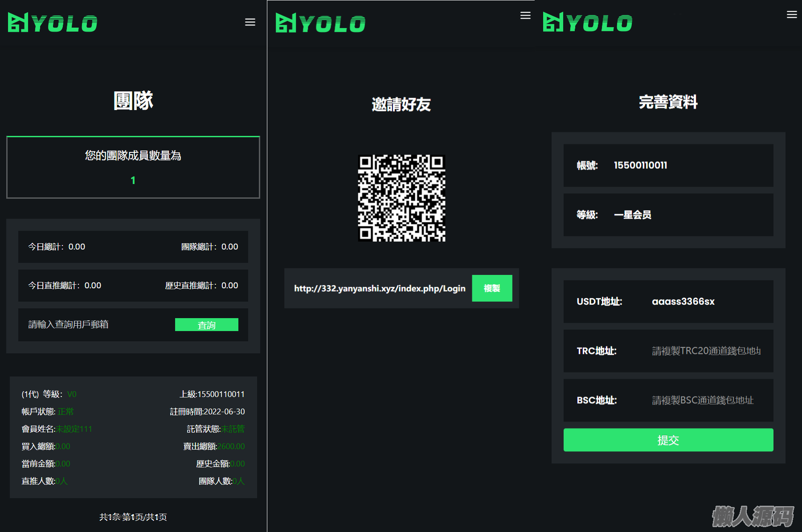Copy the invite link with the 複製 button

coord(492,288)
